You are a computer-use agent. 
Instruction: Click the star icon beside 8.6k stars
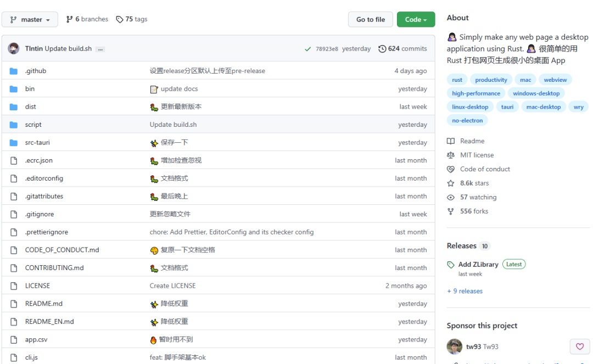tap(452, 183)
